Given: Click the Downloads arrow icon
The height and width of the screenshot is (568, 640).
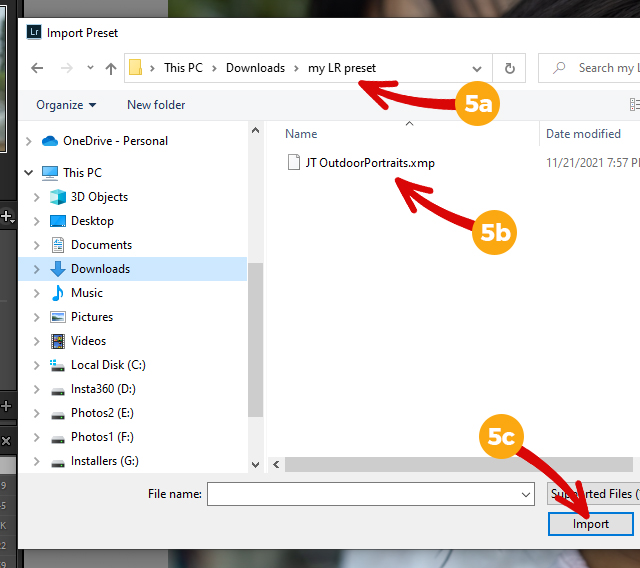Looking at the screenshot, I should click(x=58, y=269).
